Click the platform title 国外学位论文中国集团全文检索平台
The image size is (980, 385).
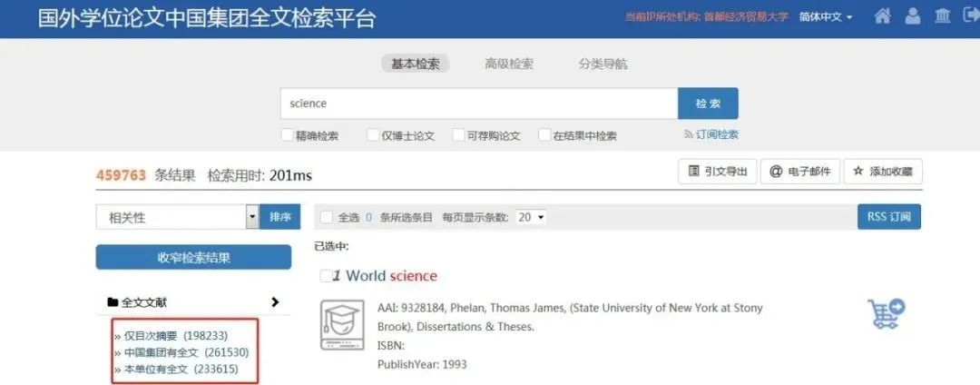pyautogui.click(x=206, y=19)
